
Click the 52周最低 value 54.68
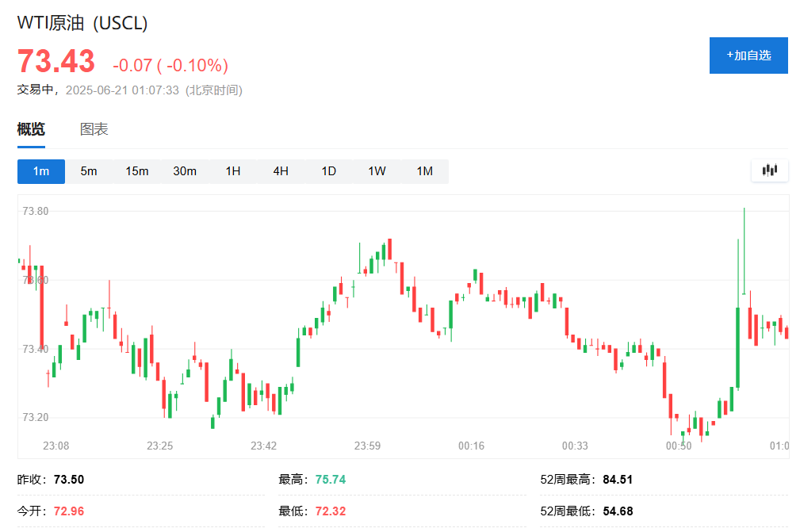pyautogui.click(x=618, y=511)
